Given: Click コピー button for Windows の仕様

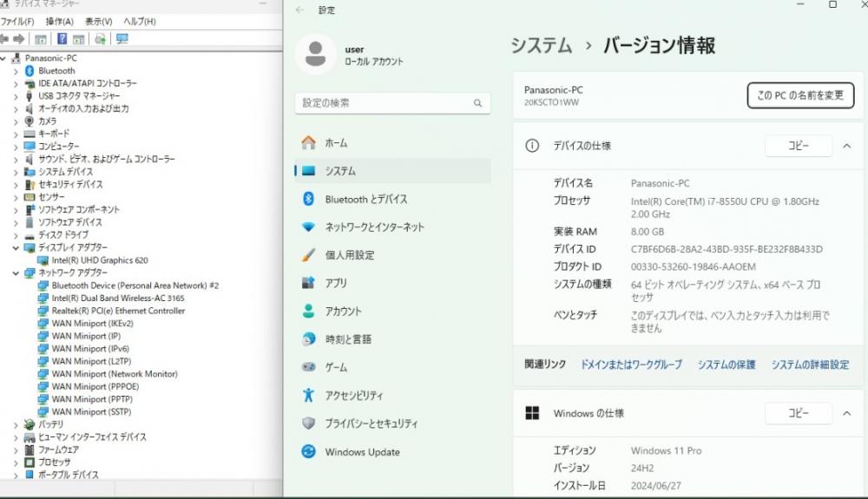Looking at the screenshot, I should 799,413.
